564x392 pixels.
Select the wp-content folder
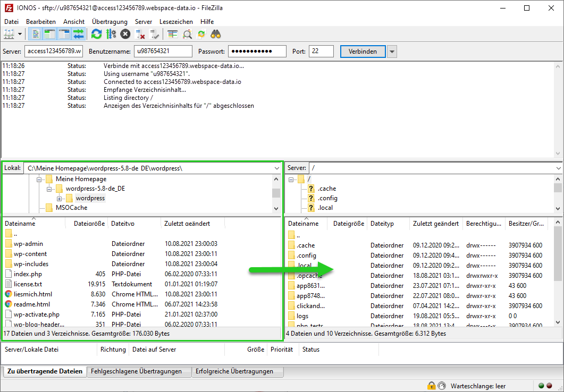tap(30, 254)
